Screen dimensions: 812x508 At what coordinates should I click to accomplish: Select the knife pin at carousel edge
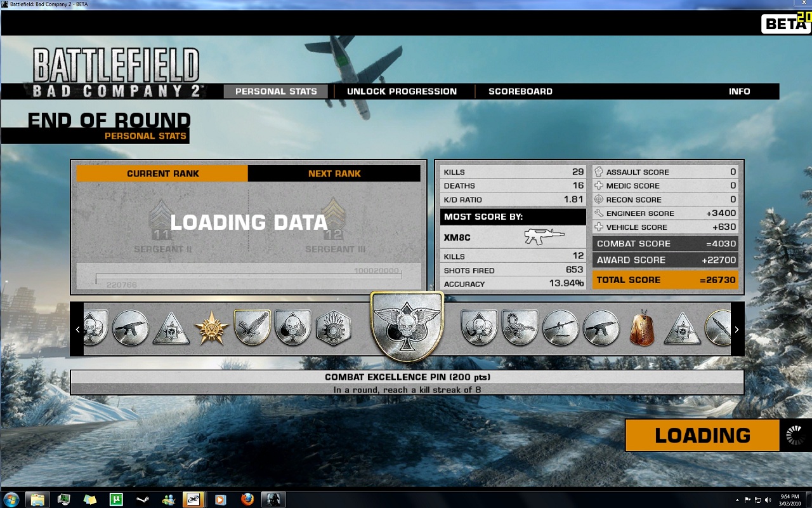tap(719, 328)
